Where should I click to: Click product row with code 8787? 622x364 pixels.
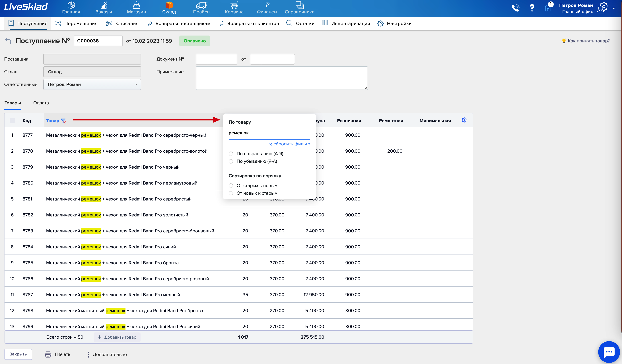coord(238,295)
